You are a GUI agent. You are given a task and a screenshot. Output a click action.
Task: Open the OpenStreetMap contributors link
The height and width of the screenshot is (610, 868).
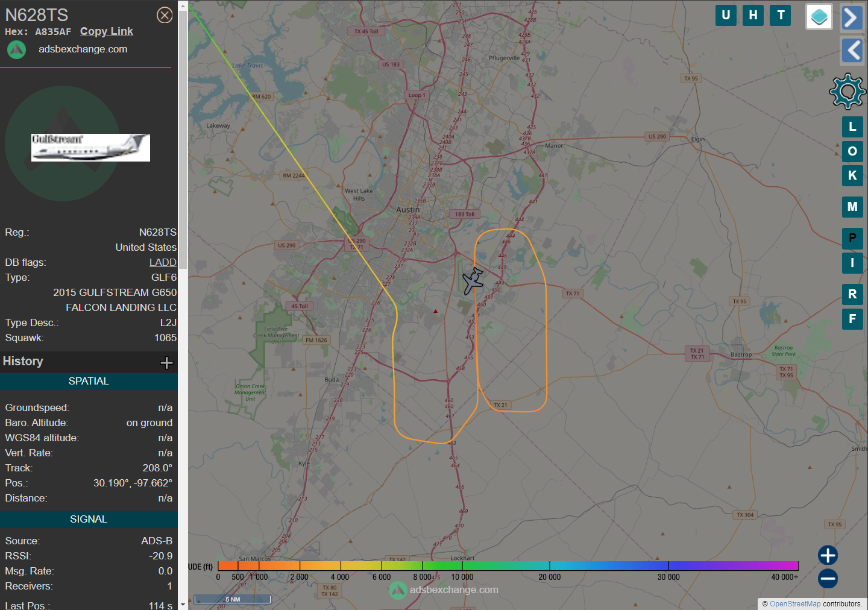click(794, 604)
